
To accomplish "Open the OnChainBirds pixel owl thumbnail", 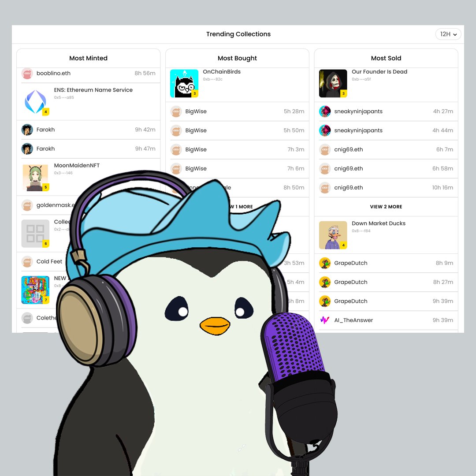I will coord(184,83).
